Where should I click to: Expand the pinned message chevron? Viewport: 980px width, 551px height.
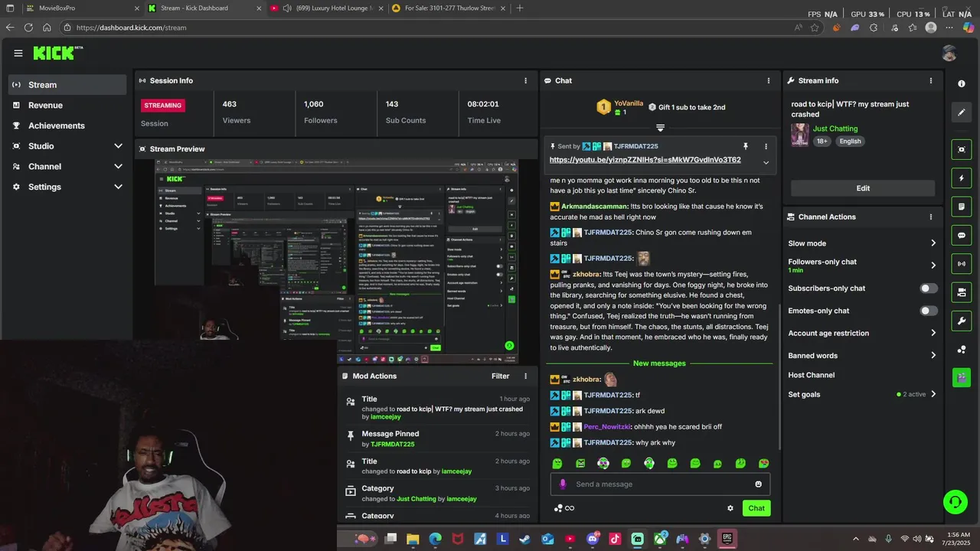(766, 162)
